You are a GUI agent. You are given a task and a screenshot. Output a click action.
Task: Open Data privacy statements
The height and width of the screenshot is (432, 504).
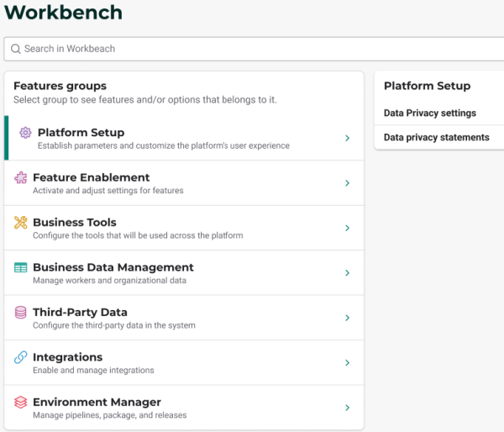[x=436, y=137]
